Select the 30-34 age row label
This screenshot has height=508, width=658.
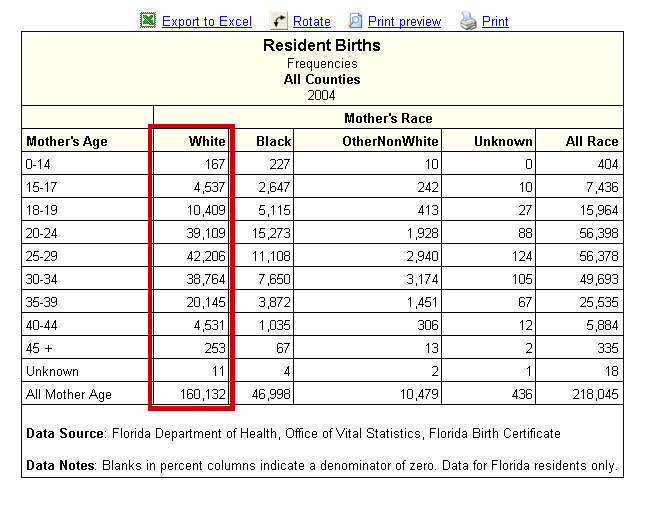click(41, 279)
